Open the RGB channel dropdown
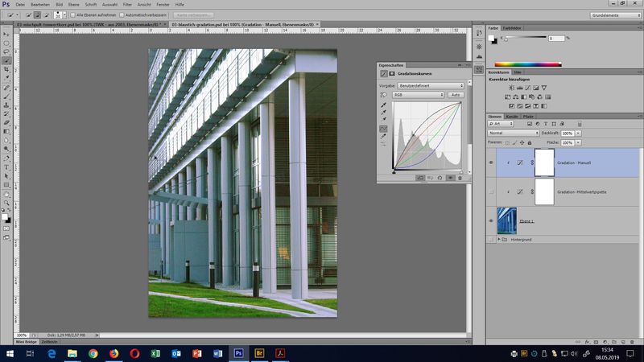644x362 pixels. point(417,94)
